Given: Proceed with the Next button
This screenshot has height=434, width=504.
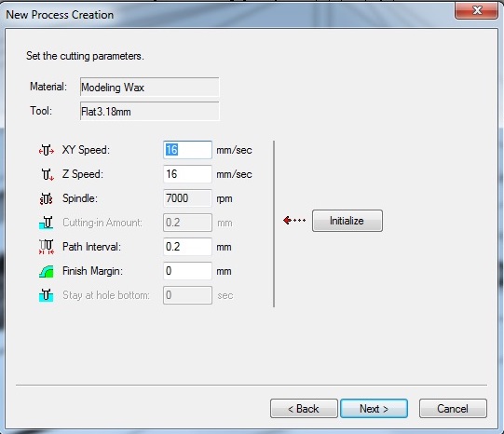Looking at the screenshot, I should (374, 409).
